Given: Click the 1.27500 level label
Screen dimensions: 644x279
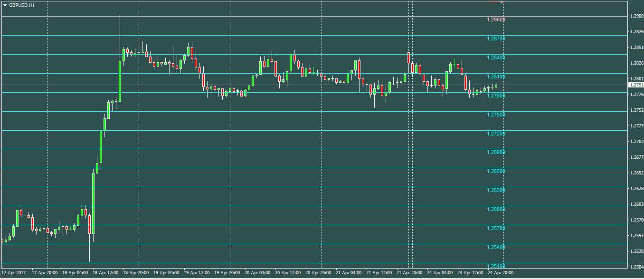Looking at the screenshot, I should (496, 115).
